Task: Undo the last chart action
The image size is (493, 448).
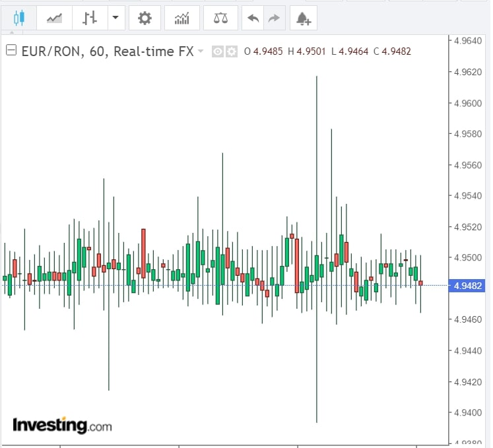Action: click(x=253, y=18)
